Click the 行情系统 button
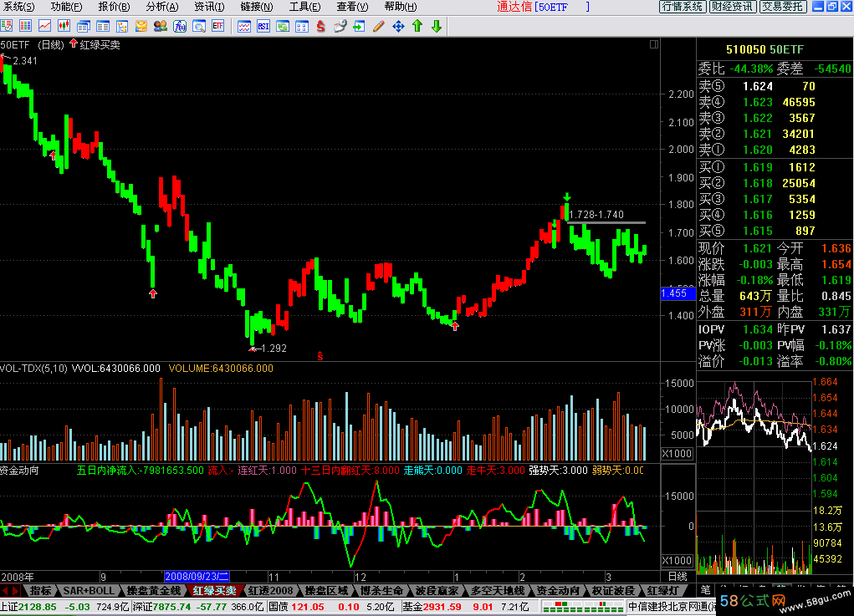Image resolution: width=854 pixels, height=616 pixels. [x=683, y=7]
